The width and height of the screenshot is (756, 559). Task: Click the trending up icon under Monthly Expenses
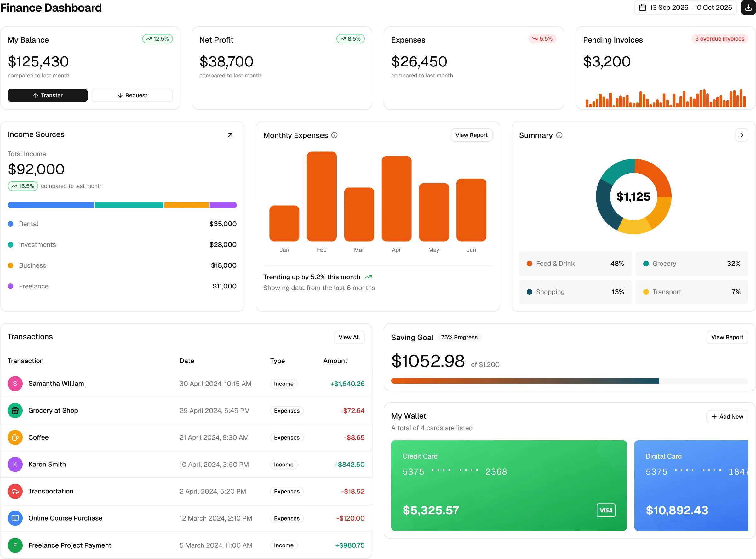368,277
